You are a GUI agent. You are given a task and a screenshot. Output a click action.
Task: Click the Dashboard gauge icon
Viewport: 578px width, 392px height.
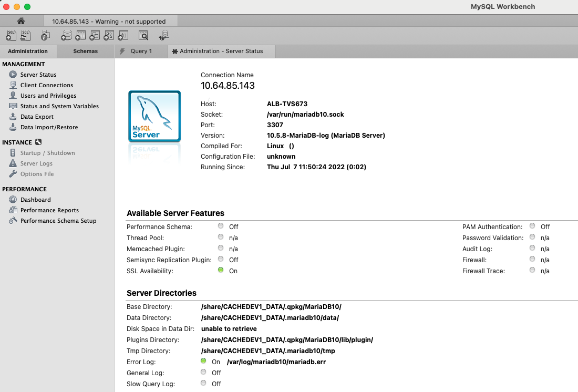(13, 200)
